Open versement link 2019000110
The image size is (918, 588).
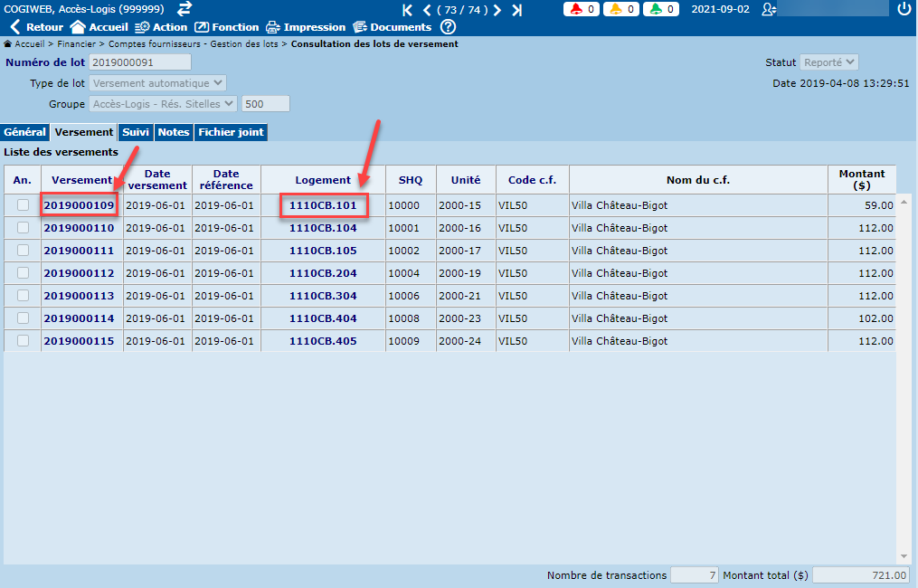[x=79, y=228]
